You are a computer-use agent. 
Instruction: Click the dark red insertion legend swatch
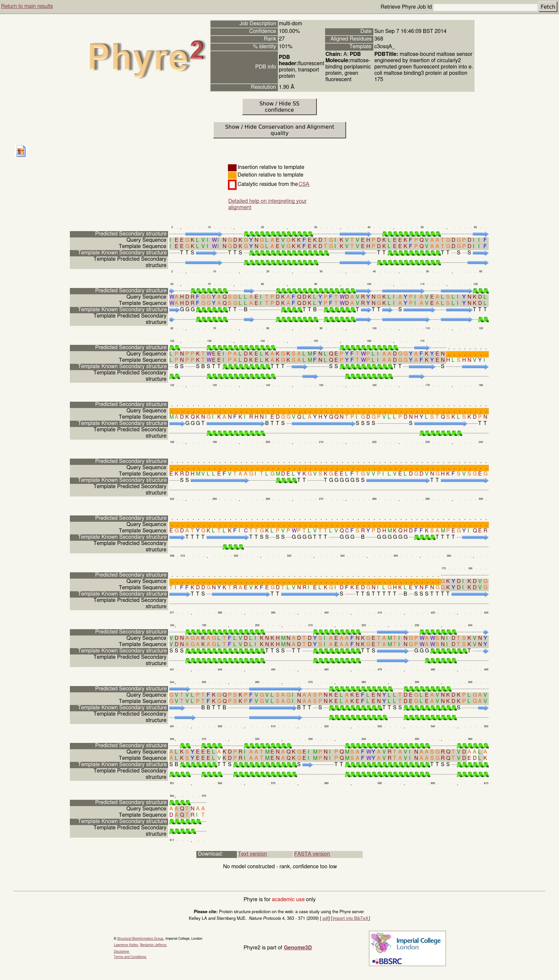[x=232, y=167]
